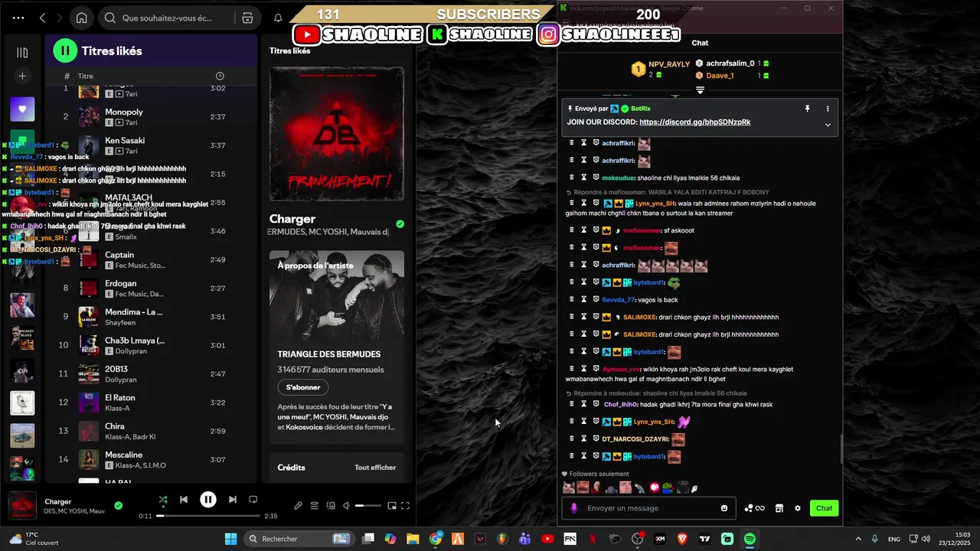Insert the Pepe emote from quick emotes
Viewport: 980px width, 551px height.
coord(668,487)
